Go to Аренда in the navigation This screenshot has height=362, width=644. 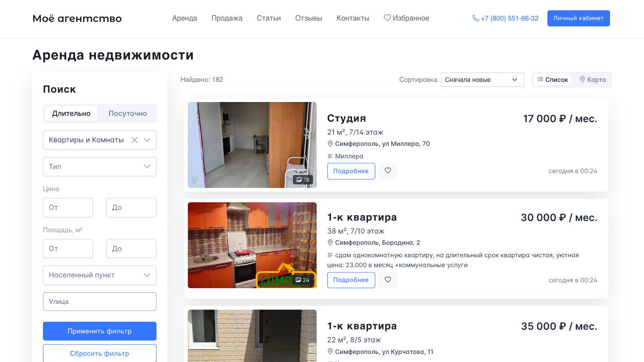tap(185, 18)
